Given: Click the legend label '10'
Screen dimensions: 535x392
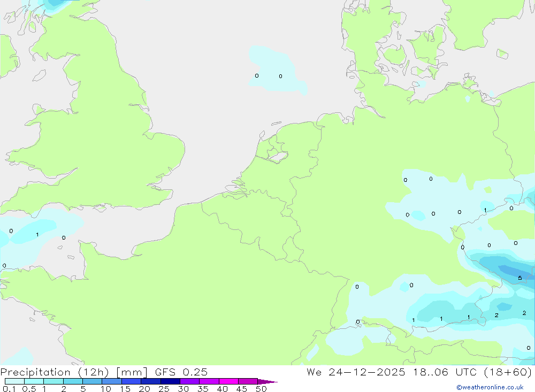Looking at the screenshot, I should click(x=106, y=389).
